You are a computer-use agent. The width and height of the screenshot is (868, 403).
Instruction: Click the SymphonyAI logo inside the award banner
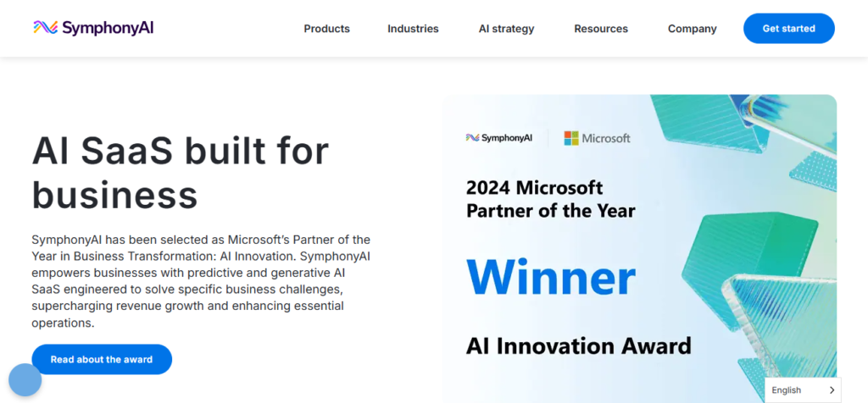coord(498,138)
